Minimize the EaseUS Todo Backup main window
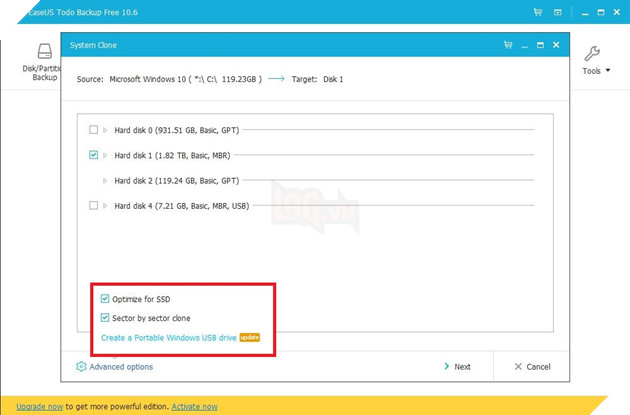630x415 pixels. [585, 14]
